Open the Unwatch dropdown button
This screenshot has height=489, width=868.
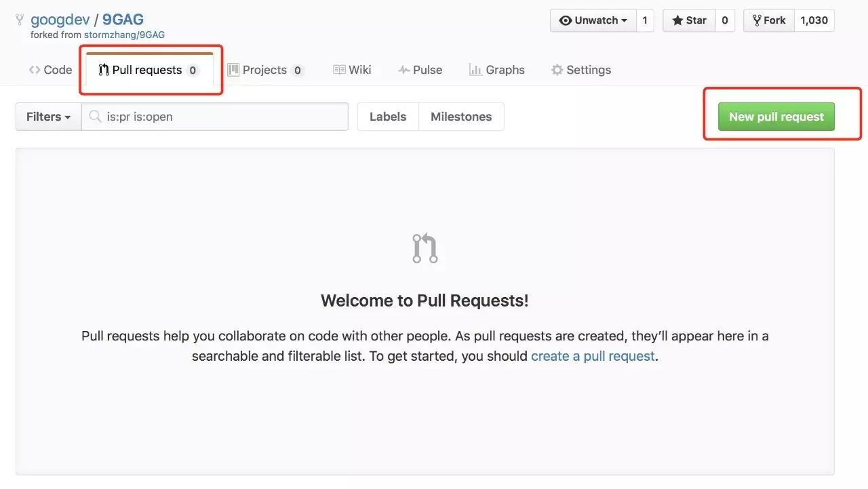click(593, 20)
